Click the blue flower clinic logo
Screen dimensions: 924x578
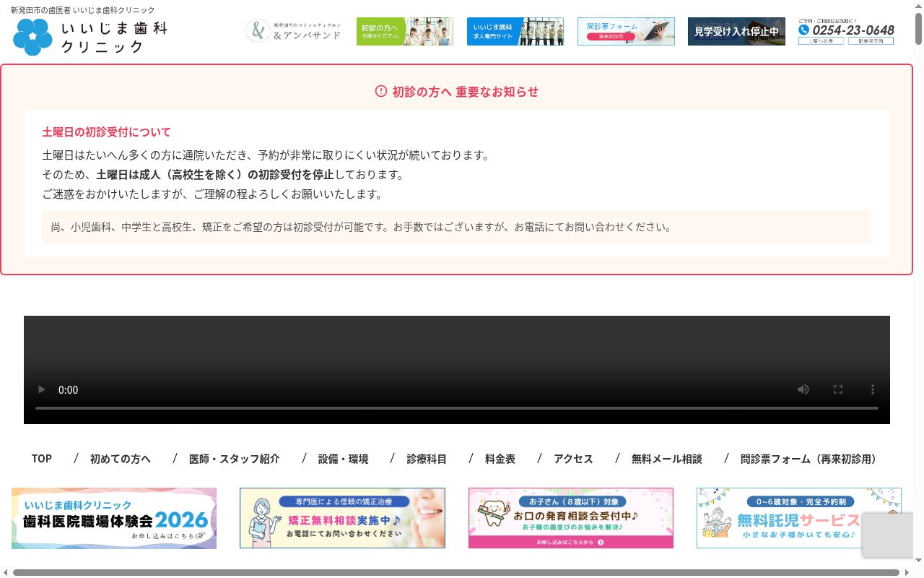[x=32, y=37]
